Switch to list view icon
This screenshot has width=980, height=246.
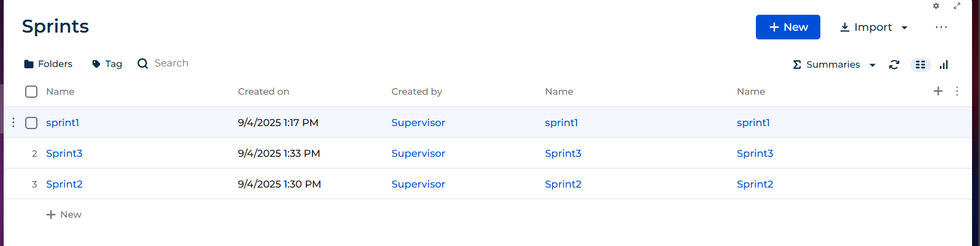click(920, 65)
